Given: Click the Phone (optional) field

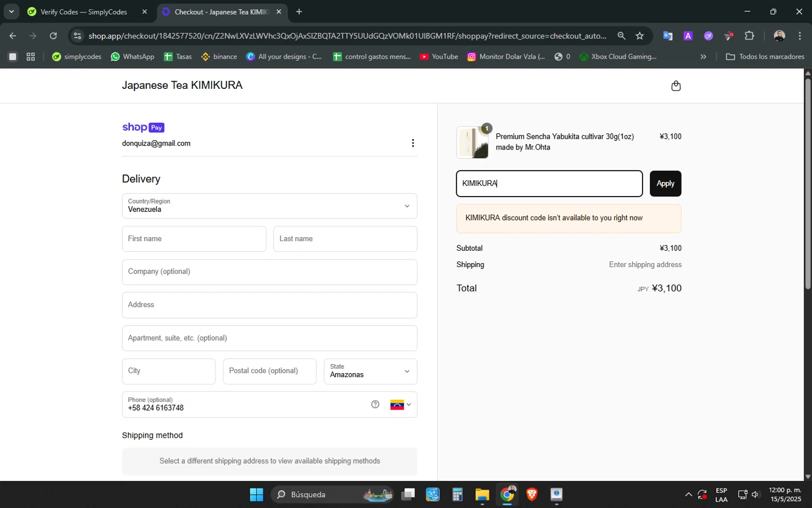Looking at the screenshot, I should click(244, 405).
